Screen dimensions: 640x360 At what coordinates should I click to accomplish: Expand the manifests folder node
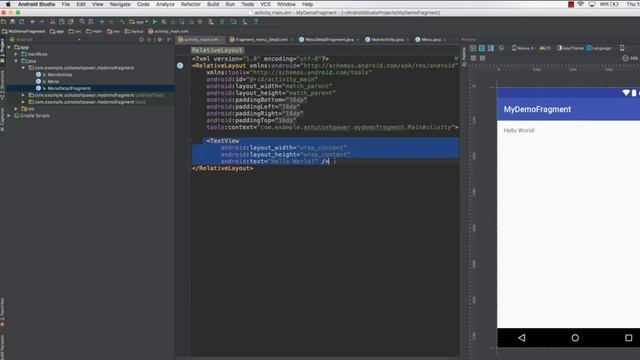click(16, 54)
